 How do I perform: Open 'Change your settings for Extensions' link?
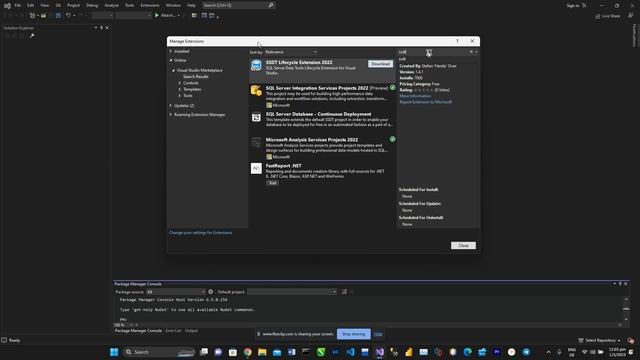[x=200, y=233]
